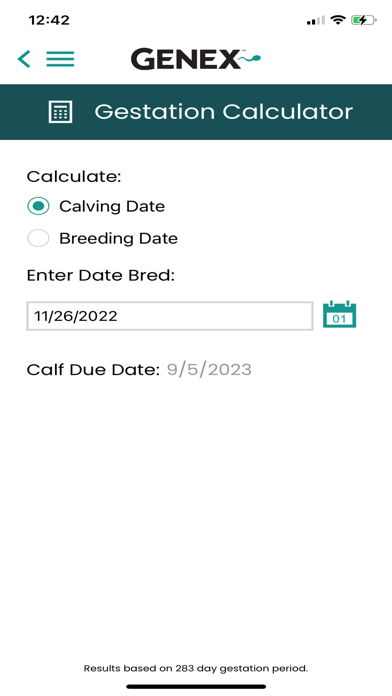Open the hamburger menu

60,59
